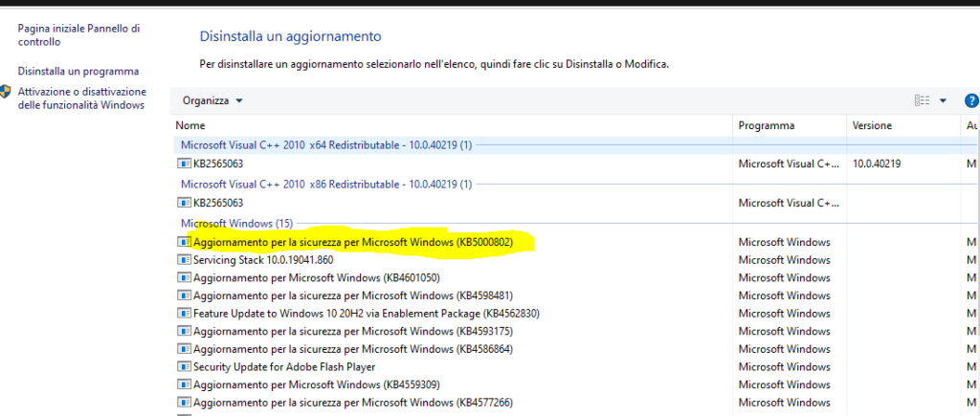Click the icon beside KB4601050 row
Screen dimensions: 980x416
coord(184,277)
